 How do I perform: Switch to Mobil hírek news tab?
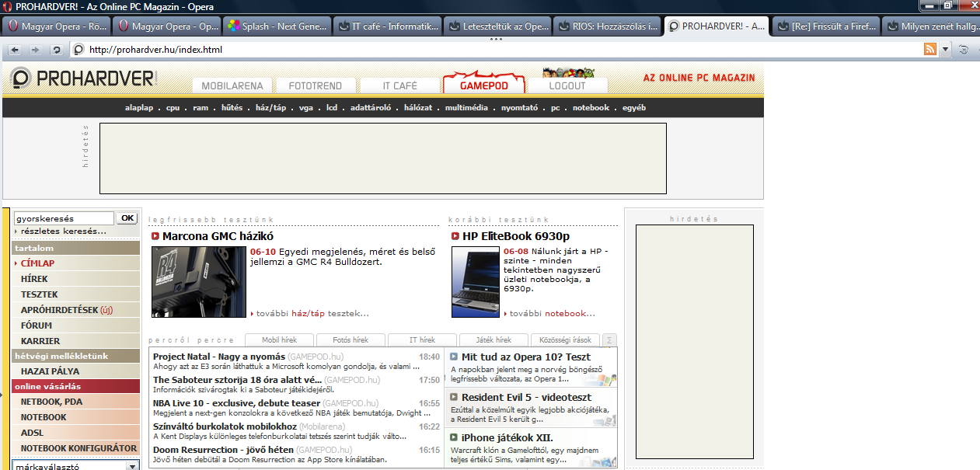point(281,339)
